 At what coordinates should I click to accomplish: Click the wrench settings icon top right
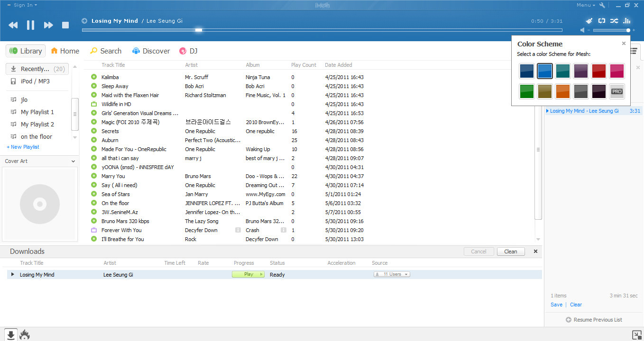(x=602, y=5)
